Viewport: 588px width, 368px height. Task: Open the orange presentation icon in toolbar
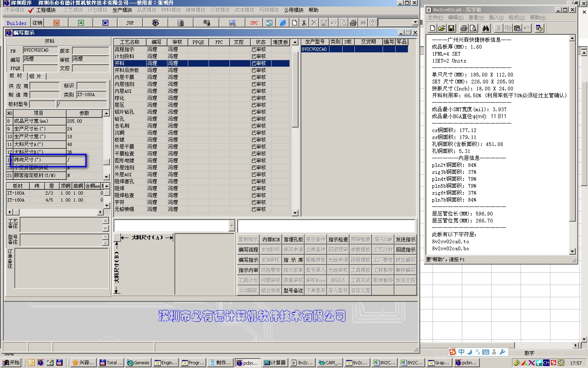pyautogui.click(x=56, y=23)
